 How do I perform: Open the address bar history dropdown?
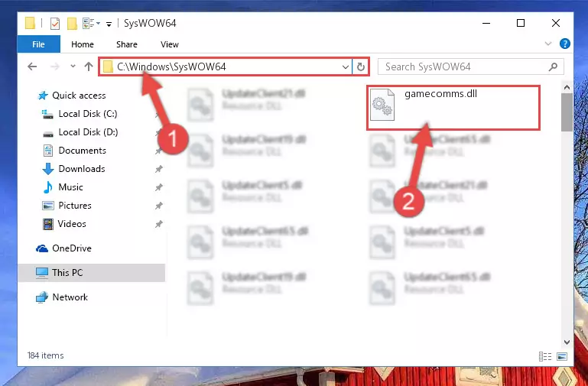(x=346, y=67)
